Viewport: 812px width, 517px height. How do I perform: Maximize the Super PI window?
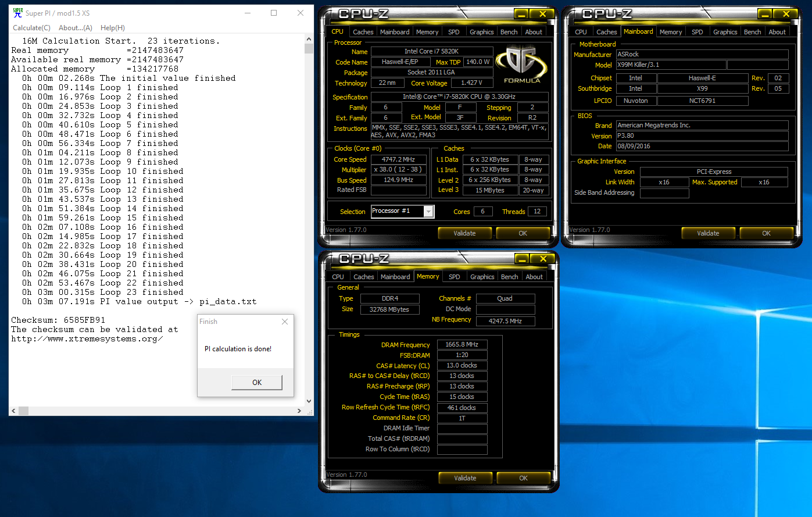tap(274, 13)
